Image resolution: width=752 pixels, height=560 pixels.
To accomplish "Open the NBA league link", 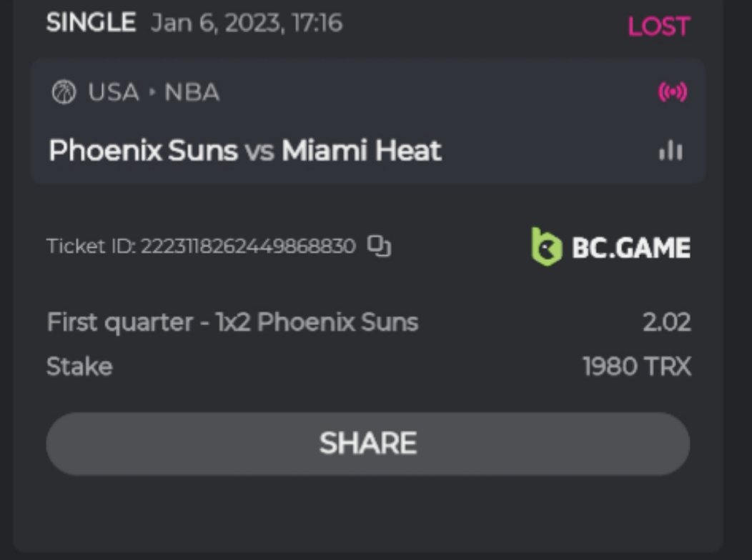I will pyautogui.click(x=192, y=93).
